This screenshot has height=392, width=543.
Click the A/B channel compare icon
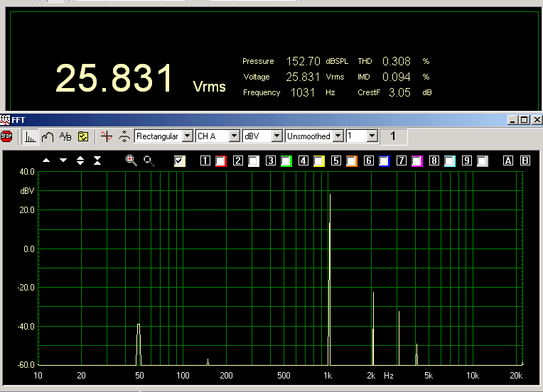(x=65, y=136)
